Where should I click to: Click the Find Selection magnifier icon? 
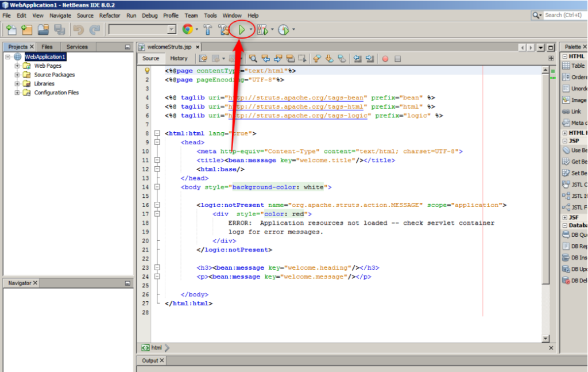253,59
